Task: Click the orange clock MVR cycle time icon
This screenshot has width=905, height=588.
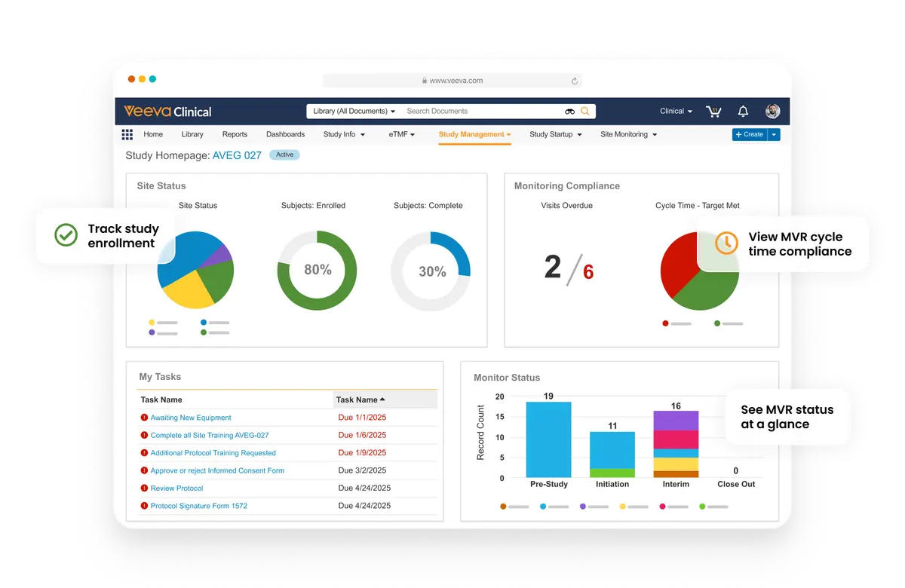Action: click(726, 243)
